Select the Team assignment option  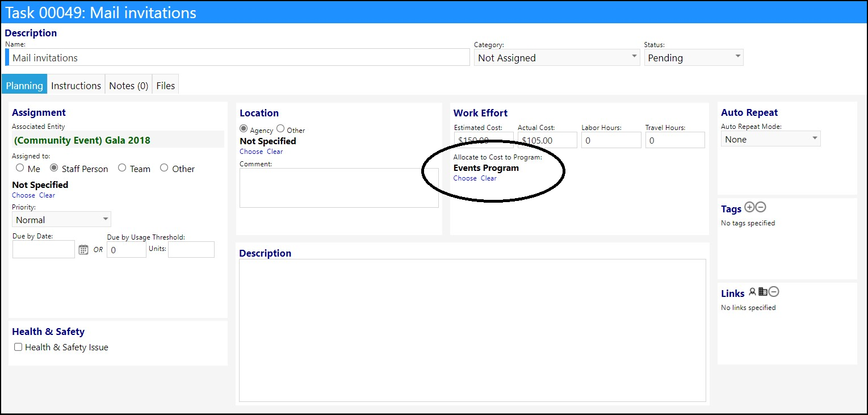(x=121, y=168)
